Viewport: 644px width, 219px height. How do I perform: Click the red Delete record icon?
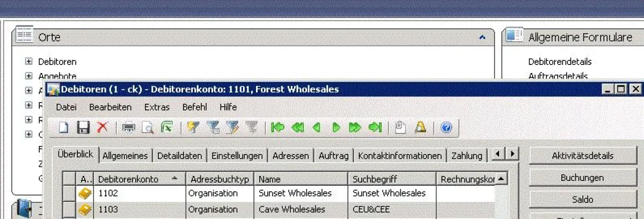pyautogui.click(x=102, y=127)
